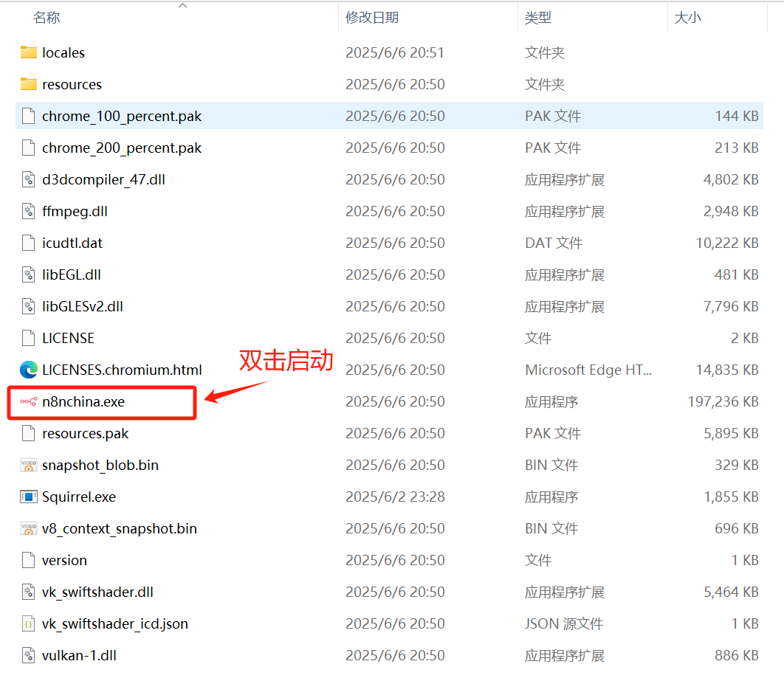Click the DAT 文件 type cell
The width and height of the screenshot is (784, 695).
pyautogui.click(x=554, y=243)
